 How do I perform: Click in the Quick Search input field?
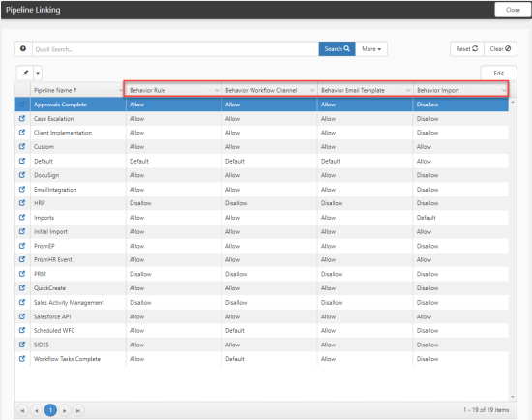175,49
